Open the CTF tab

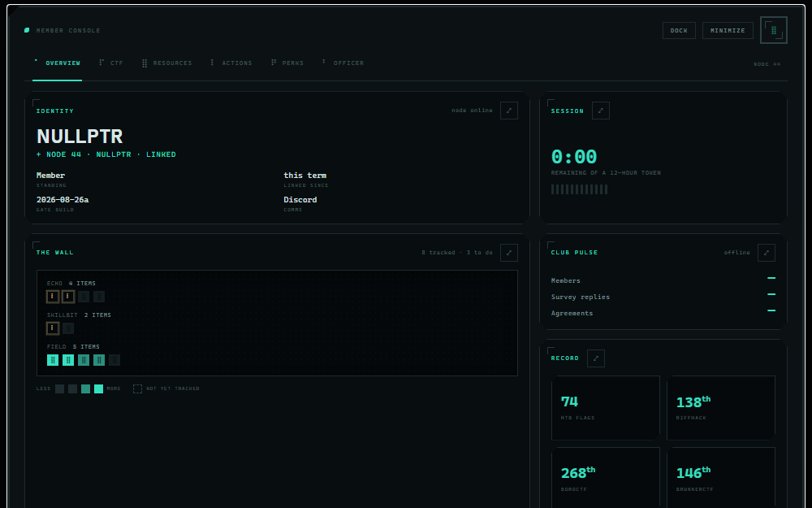110,63
